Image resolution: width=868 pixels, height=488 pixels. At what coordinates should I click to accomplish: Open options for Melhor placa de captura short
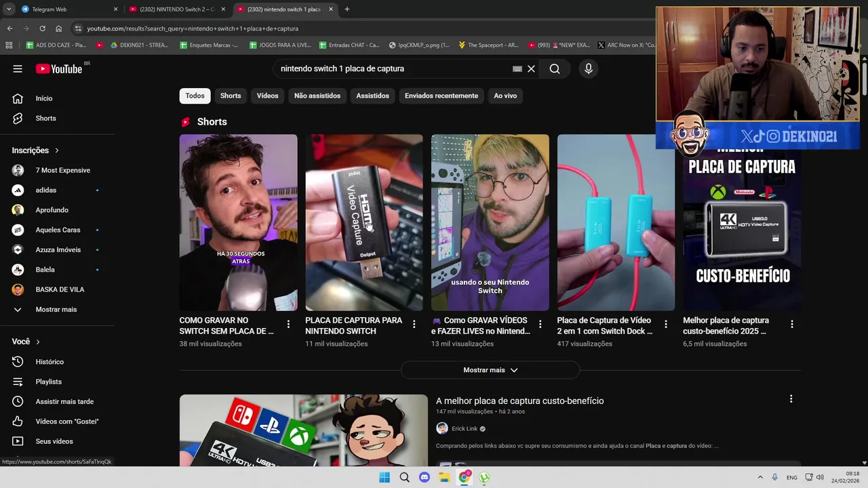(792, 325)
